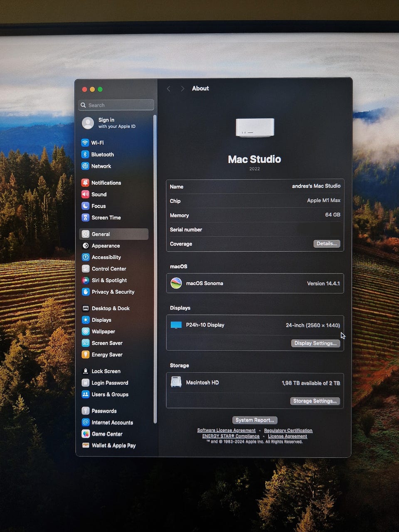Screen dimensions: 399x532
Task: Click the name "andres's Mac Studio"
Action: [x=316, y=186]
